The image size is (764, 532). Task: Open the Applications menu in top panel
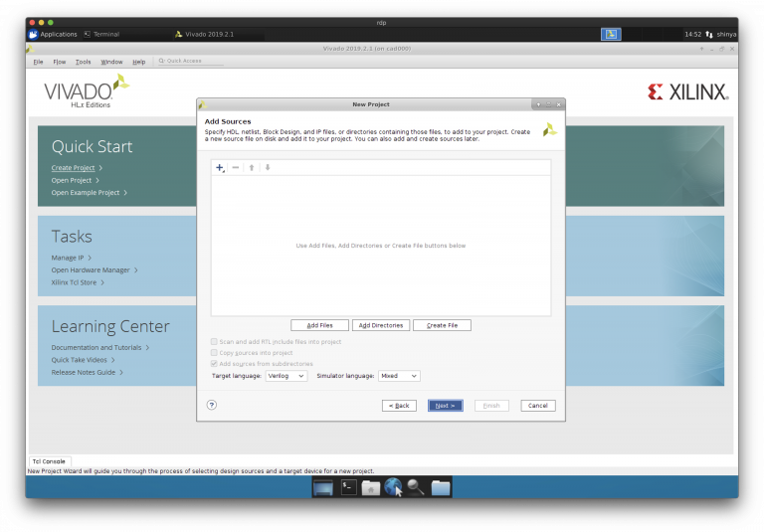(53, 34)
